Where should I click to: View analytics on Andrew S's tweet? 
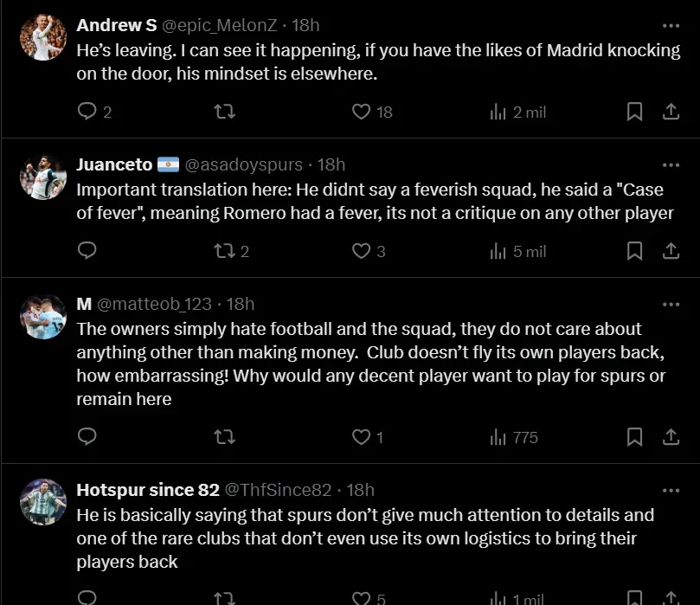(x=498, y=112)
